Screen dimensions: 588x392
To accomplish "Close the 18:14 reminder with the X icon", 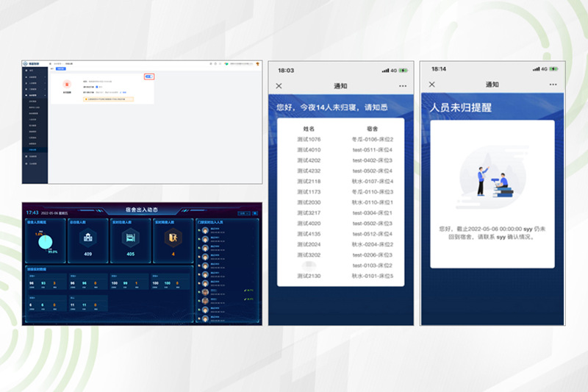I will 431,85.
